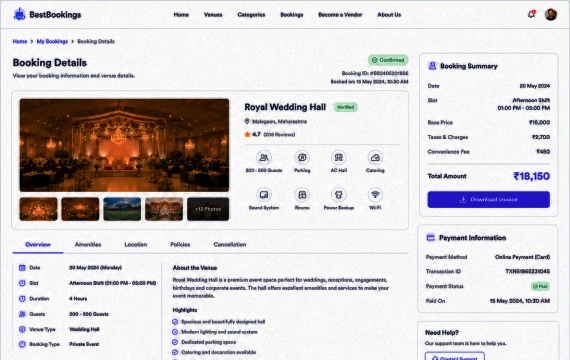Viewport: 570px width, 360px height.
Task: Open the 208 Reviews link
Action: pyautogui.click(x=279, y=135)
